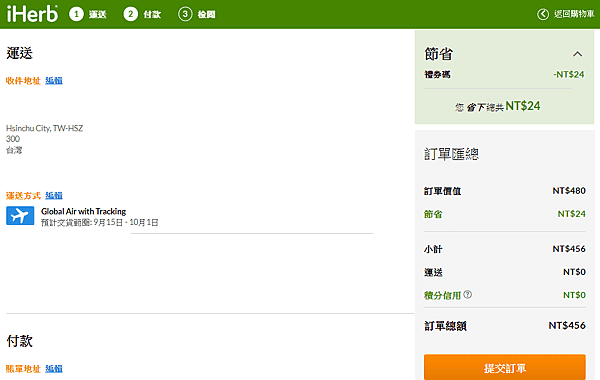Click the iHerb logo
This screenshot has height=380, width=600.
pos(32,14)
